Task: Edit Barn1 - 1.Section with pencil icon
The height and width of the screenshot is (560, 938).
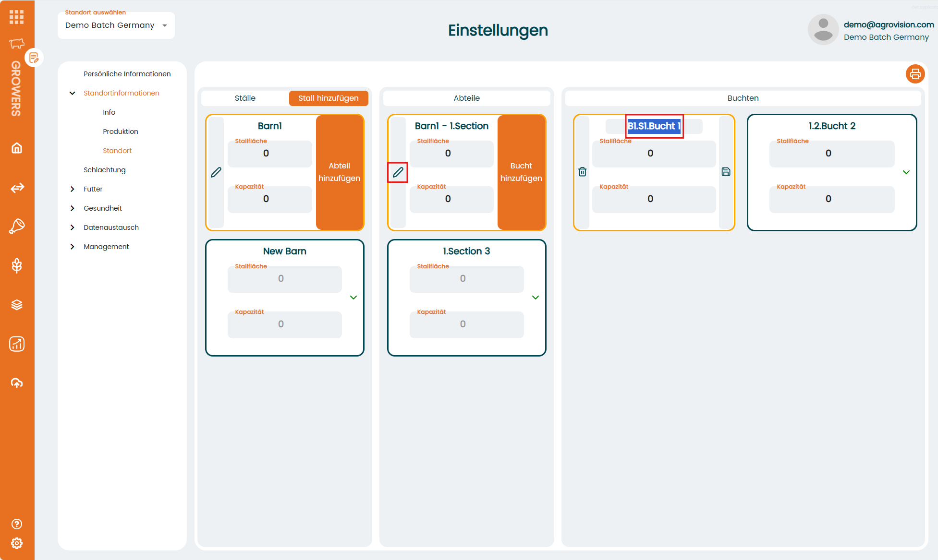Action: point(398,172)
